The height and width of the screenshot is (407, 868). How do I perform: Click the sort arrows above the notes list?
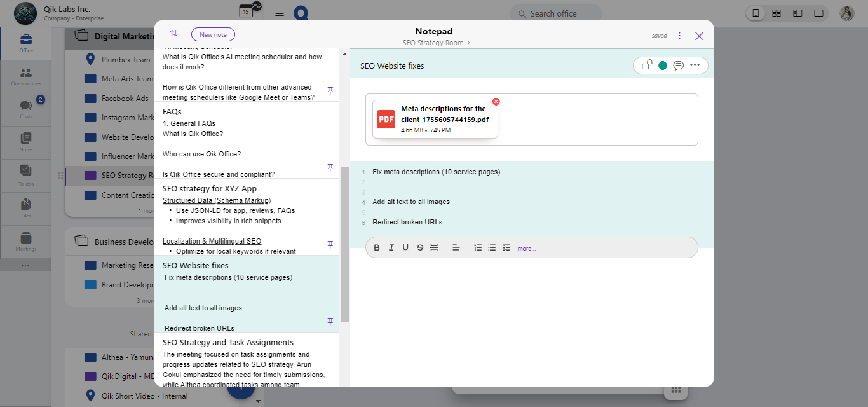(173, 33)
